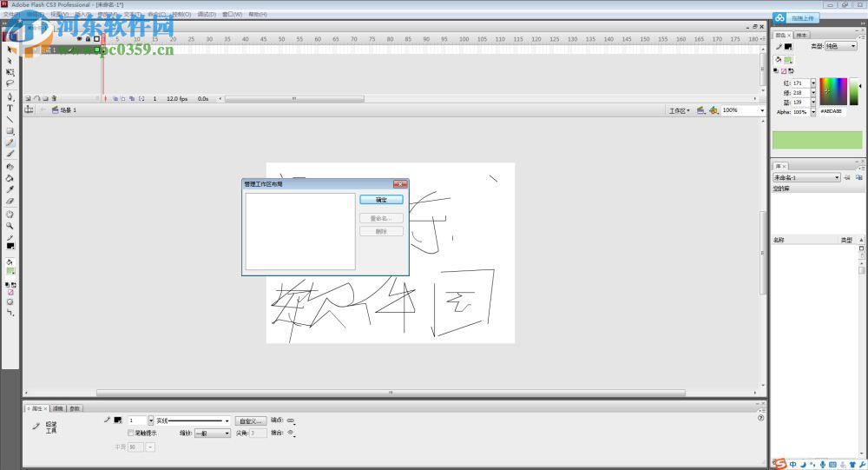The height and width of the screenshot is (470, 868).
Task: Select the Zoom magnifier tool
Action: (x=10, y=226)
